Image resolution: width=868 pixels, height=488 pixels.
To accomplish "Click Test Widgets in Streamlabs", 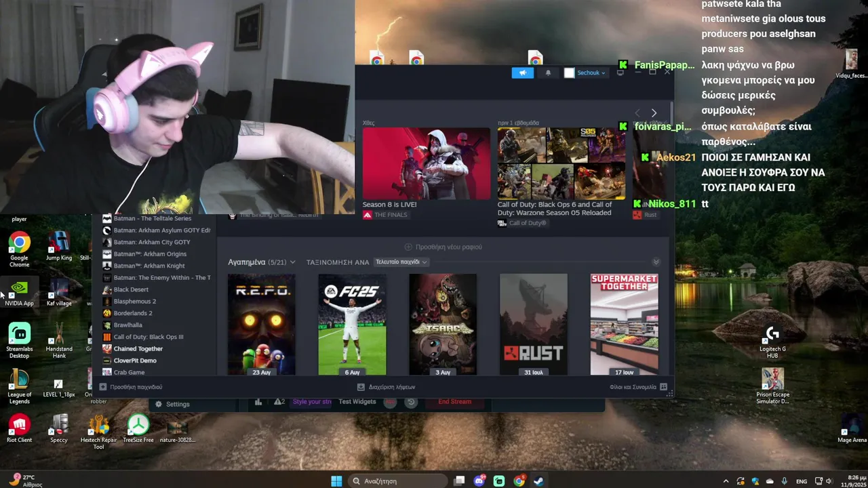I will pyautogui.click(x=357, y=402).
